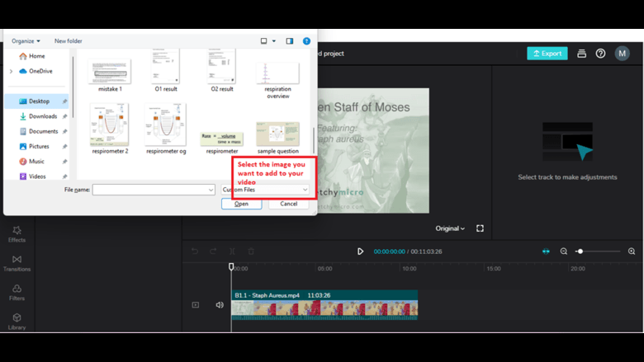The height and width of the screenshot is (362, 644).
Task: Adjust the timeline zoom slider
Action: coord(598,252)
